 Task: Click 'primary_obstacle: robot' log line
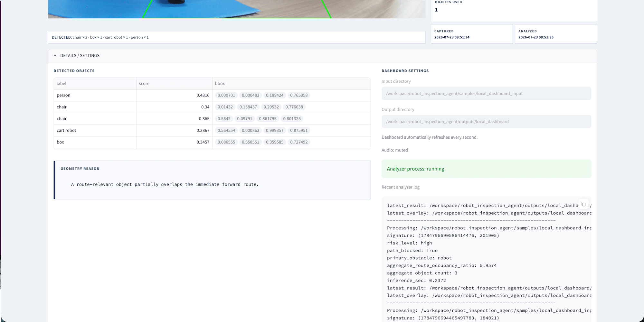click(x=419, y=258)
